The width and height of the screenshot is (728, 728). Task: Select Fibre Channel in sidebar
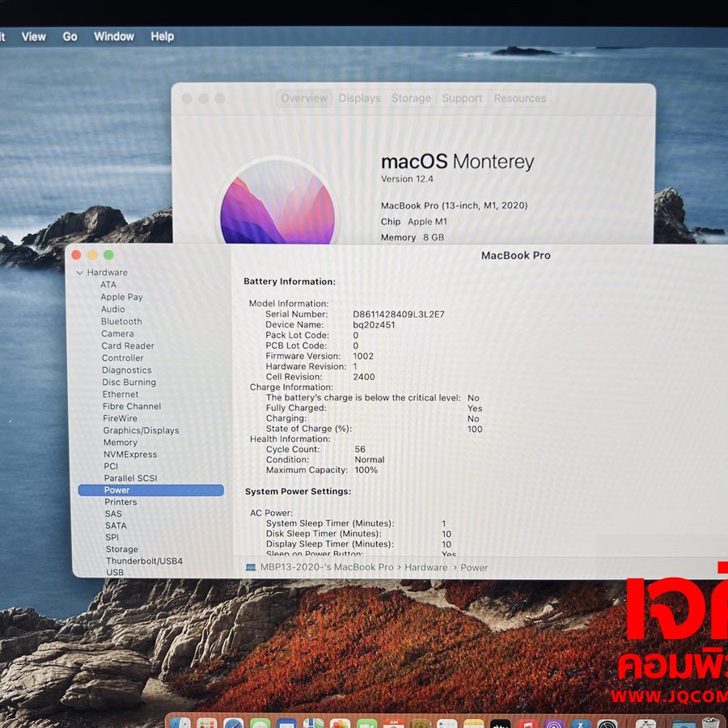point(132,406)
